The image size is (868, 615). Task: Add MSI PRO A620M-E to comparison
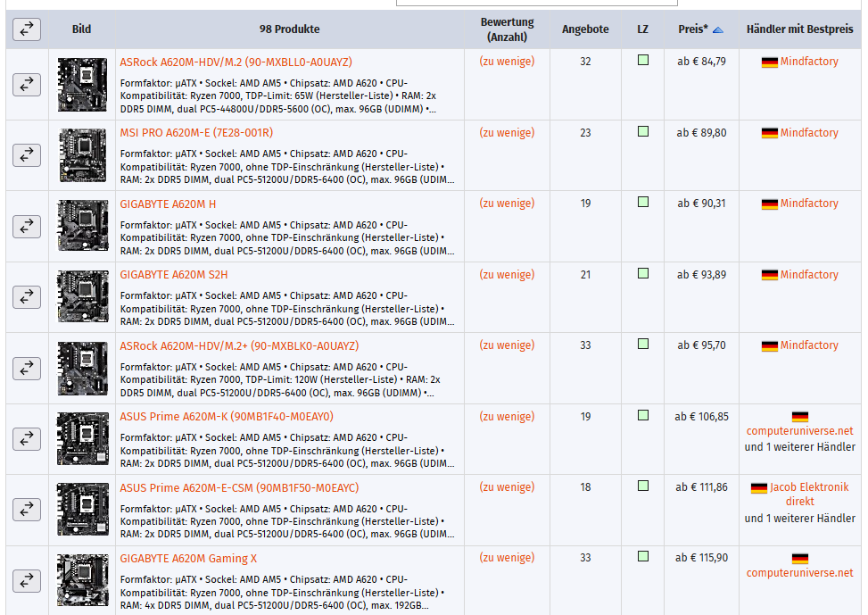tap(27, 155)
